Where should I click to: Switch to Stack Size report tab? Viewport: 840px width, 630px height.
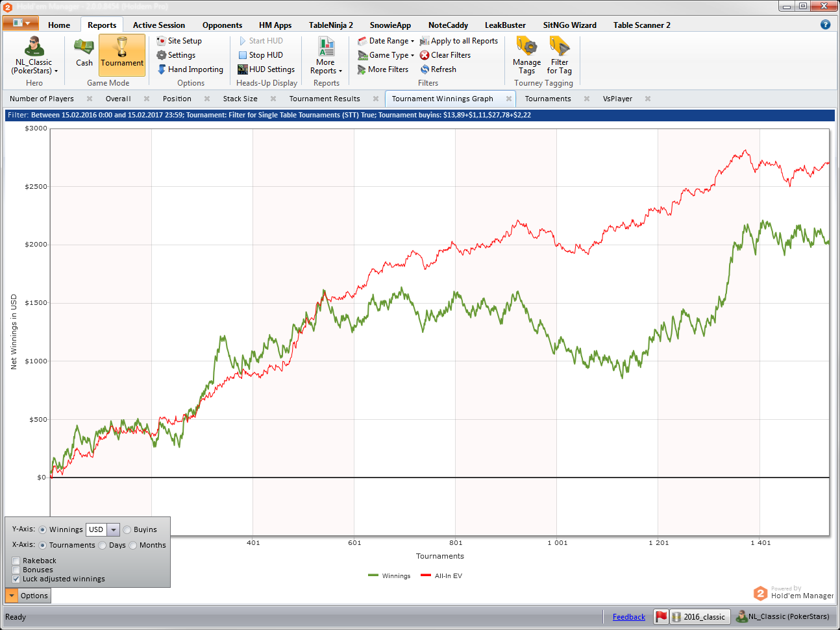coord(240,99)
